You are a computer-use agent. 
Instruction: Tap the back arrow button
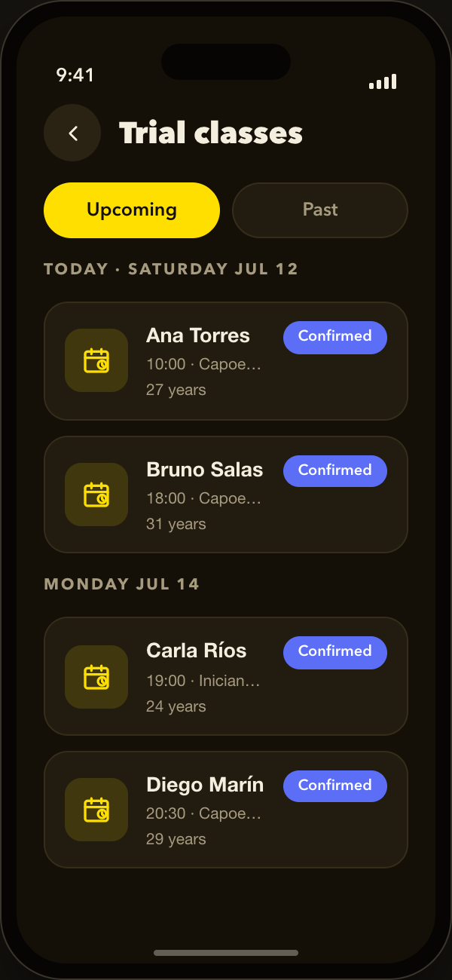pyautogui.click(x=72, y=133)
